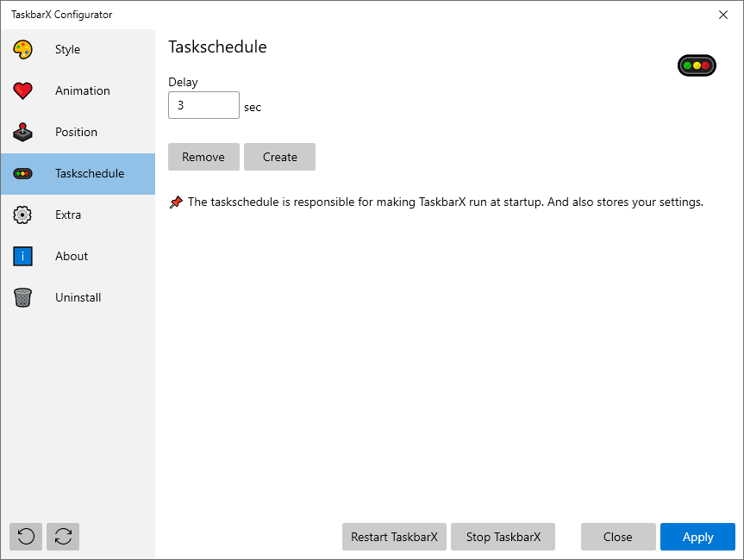The height and width of the screenshot is (560, 744).
Task: Show the About page label
Action: click(72, 256)
